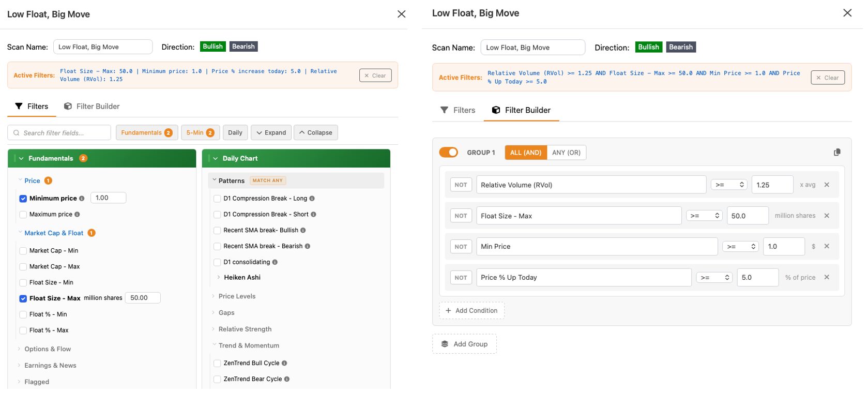
Task: Switch to left dialog's Filter Builder tab
Action: click(92, 106)
